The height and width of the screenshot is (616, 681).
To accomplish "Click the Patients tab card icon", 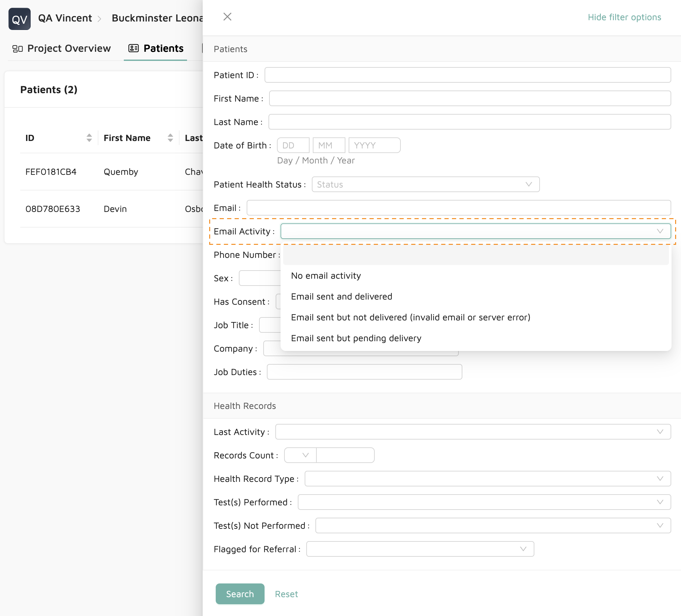I will (x=133, y=48).
